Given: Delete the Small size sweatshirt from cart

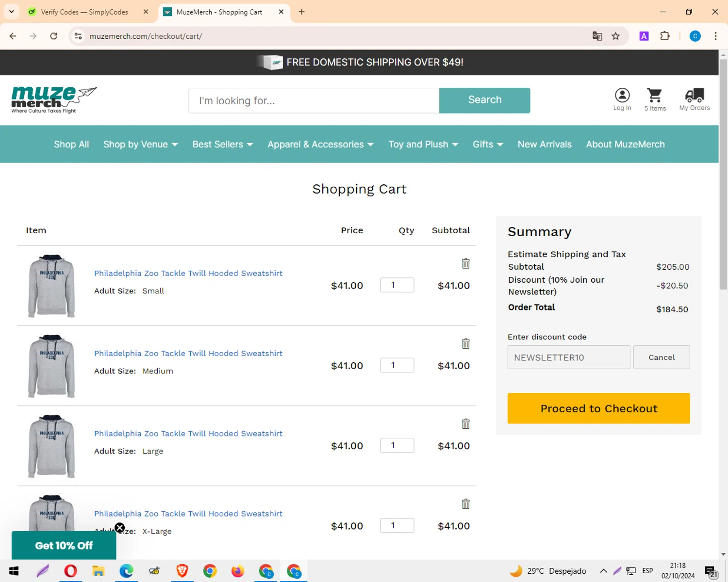Looking at the screenshot, I should click(x=465, y=263).
